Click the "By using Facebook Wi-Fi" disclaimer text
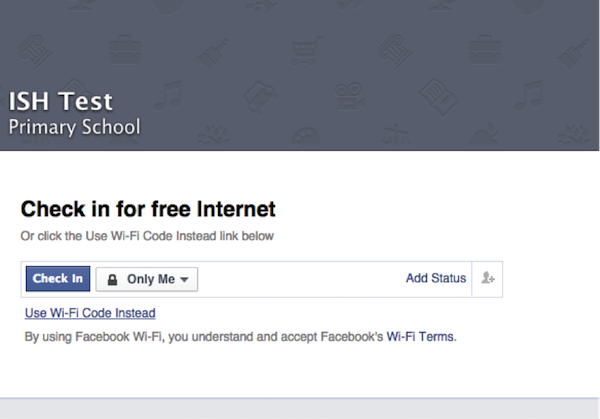600x419 pixels. click(x=200, y=337)
